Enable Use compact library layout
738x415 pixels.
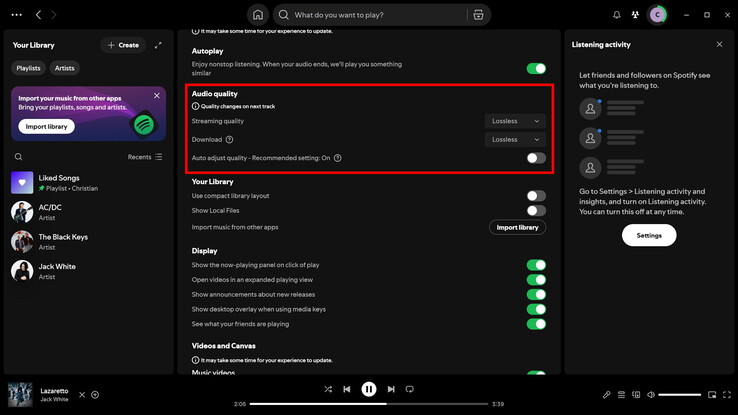[x=536, y=196]
